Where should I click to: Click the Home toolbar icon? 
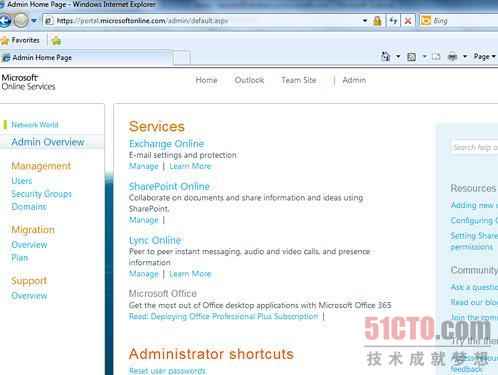(386, 56)
